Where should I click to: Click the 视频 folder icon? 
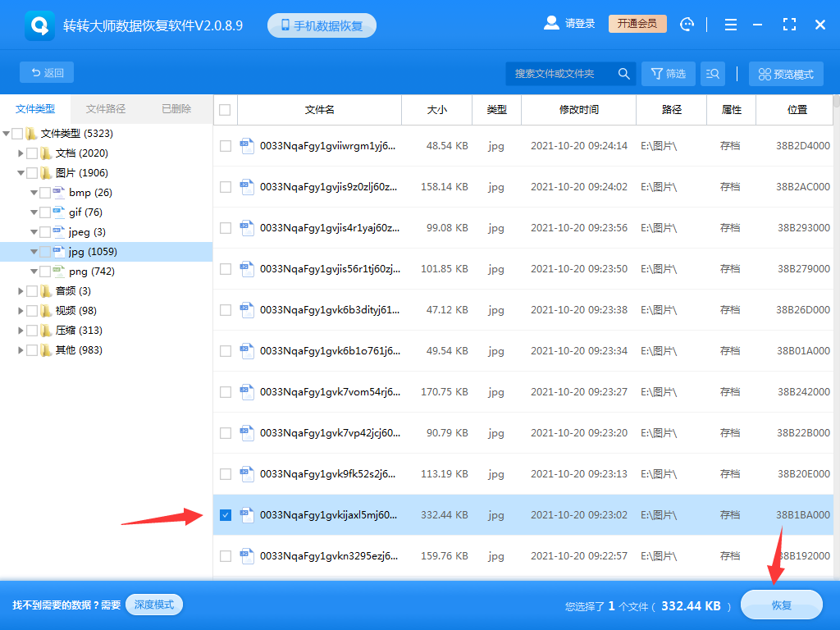click(46, 311)
